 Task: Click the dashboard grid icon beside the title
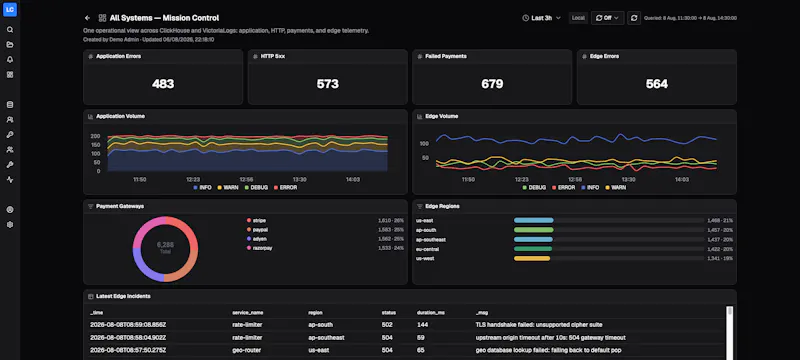pyautogui.click(x=102, y=18)
